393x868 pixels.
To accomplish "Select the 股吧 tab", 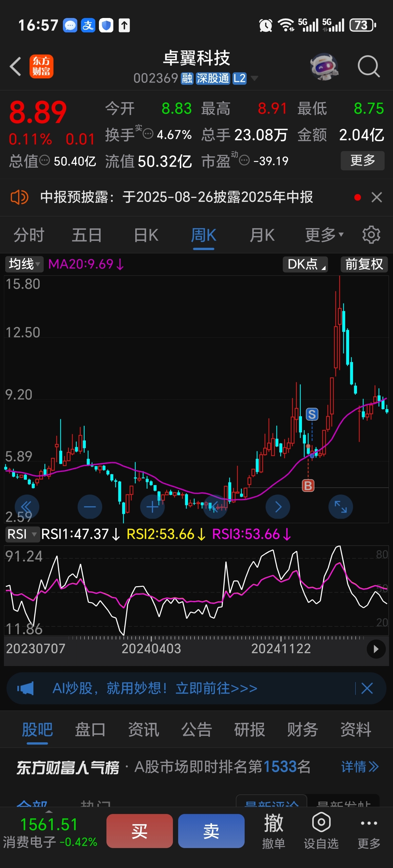I will coord(37,730).
